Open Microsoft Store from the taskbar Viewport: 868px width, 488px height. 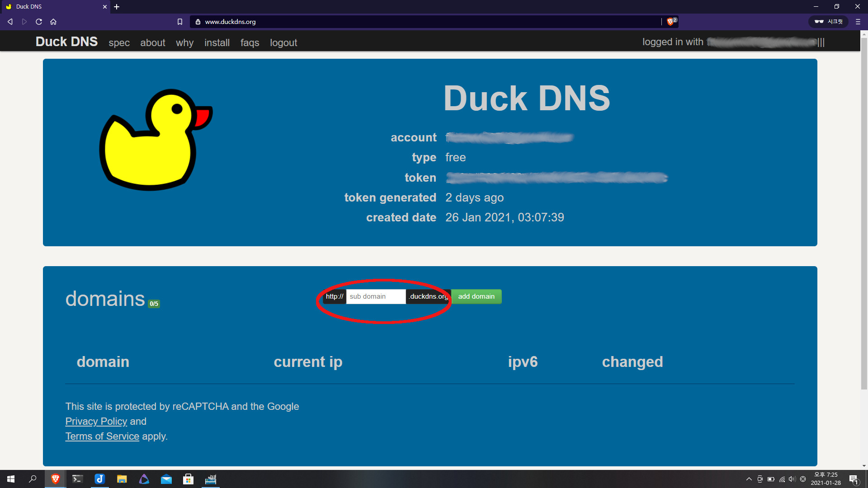pos(188,479)
